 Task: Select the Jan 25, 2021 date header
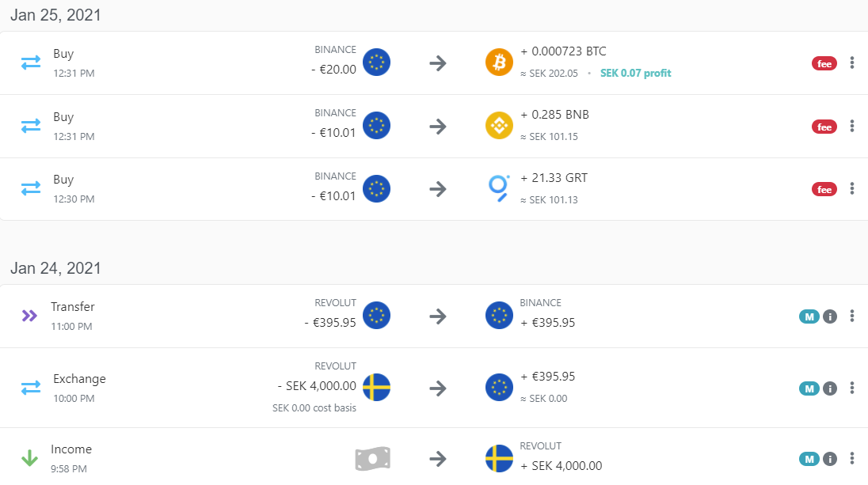tap(55, 14)
